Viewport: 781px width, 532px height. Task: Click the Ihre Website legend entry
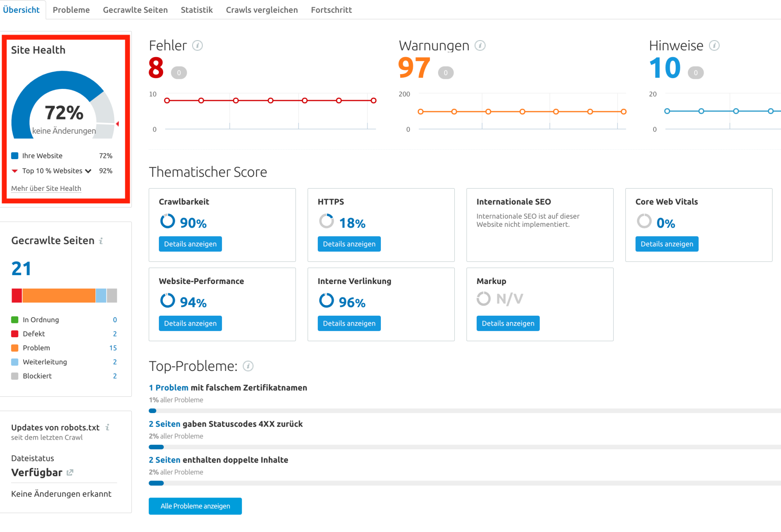pyautogui.click(x=62, y=156)
